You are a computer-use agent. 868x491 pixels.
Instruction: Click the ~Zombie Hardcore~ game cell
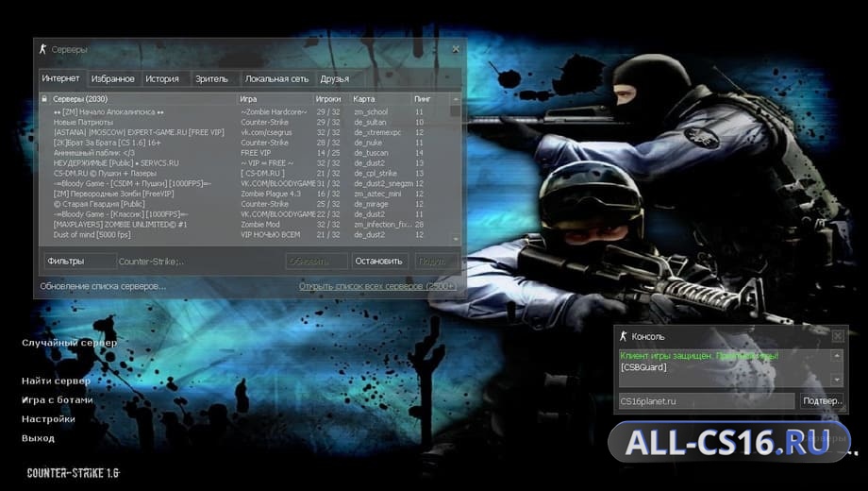[274, 112]
